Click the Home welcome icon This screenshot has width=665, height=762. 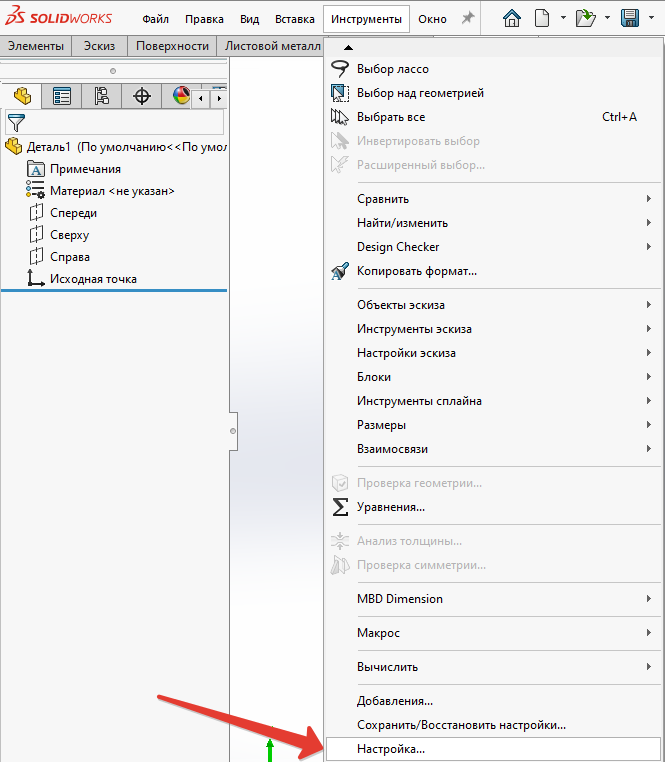click(511, 18)
